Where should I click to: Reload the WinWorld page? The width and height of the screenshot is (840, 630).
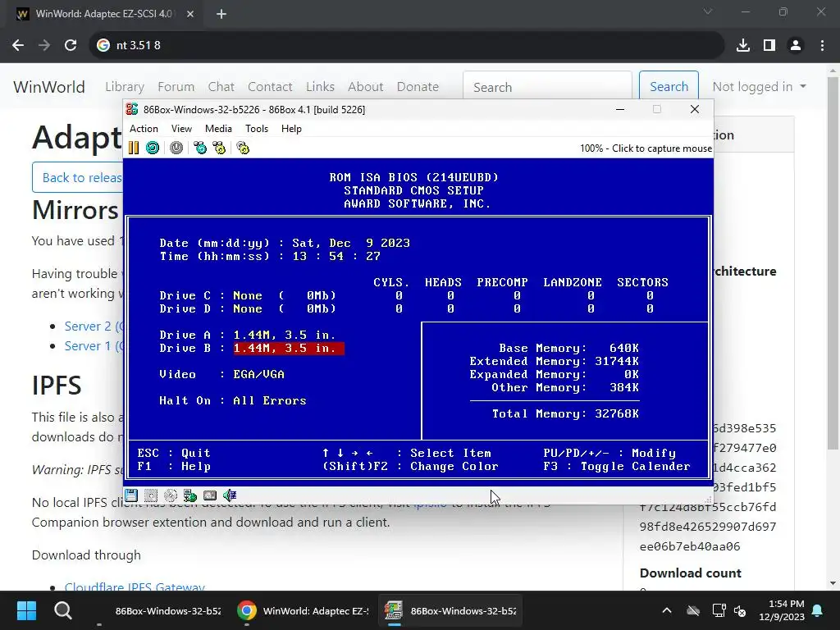pyautogui.click(x=71, y=46)
